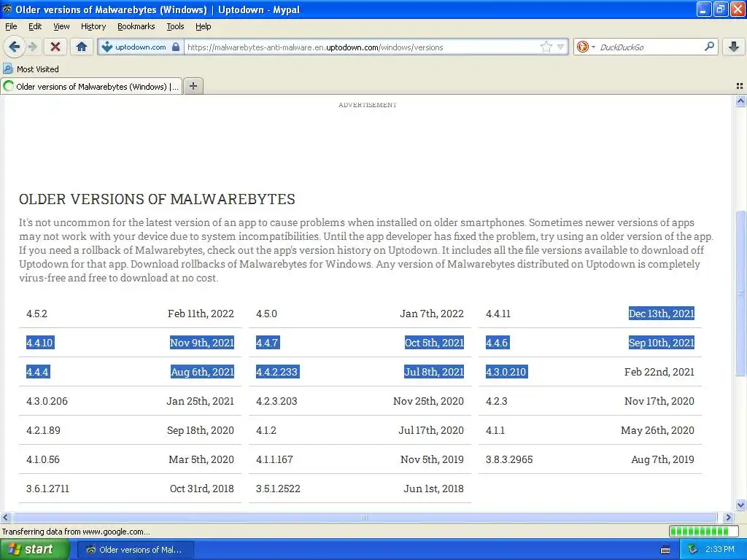Click in the address bar URL field
The width and height of the screenshot is (747, 560).
[362, 47]
